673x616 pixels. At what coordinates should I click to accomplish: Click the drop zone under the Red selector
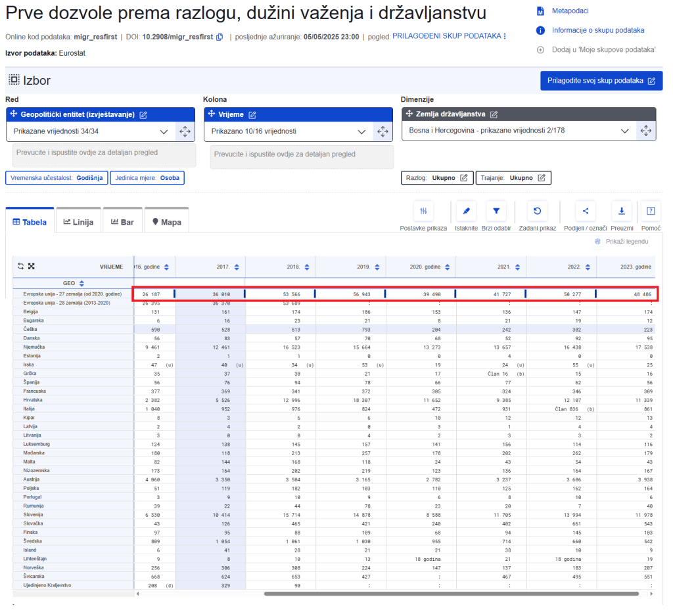coord(104,155)
